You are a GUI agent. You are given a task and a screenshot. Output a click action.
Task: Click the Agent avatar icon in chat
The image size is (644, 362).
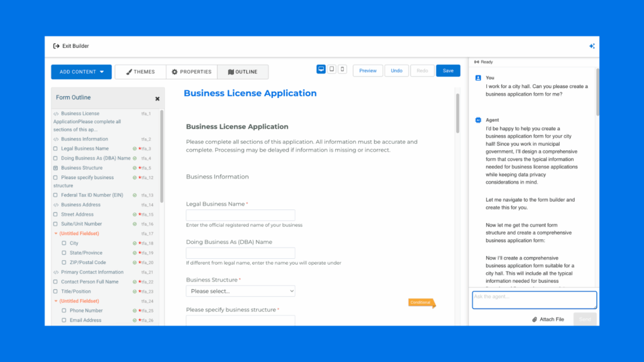pos(478,119)
